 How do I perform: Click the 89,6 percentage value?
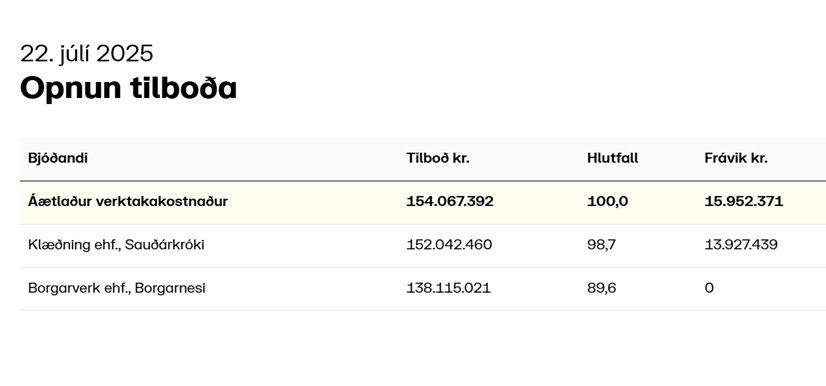(602, 288)
